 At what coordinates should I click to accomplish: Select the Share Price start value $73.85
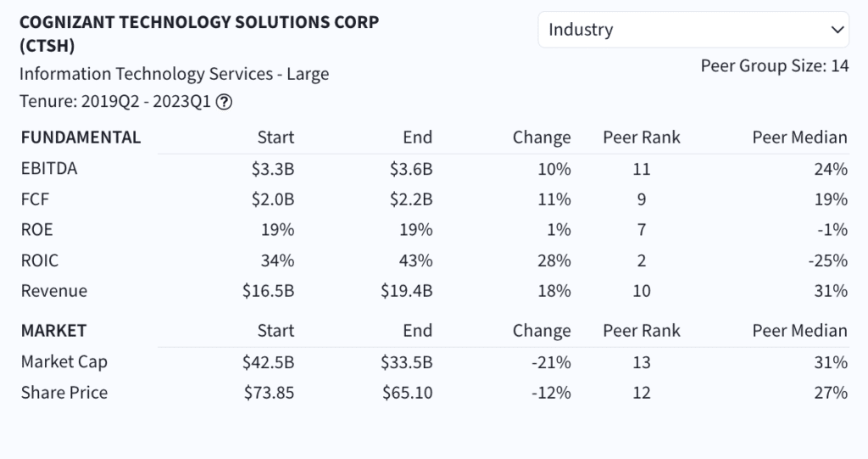coord(269,393)
